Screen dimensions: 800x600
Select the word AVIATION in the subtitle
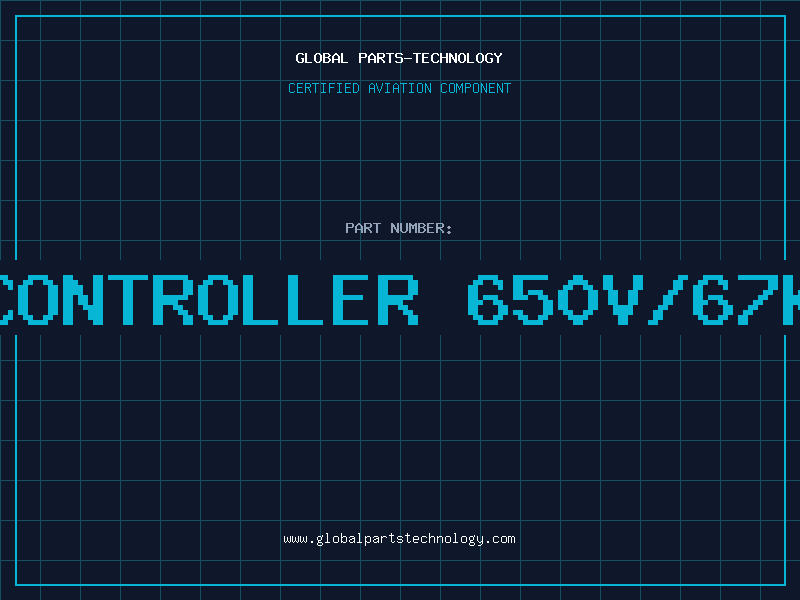[399, 88]
